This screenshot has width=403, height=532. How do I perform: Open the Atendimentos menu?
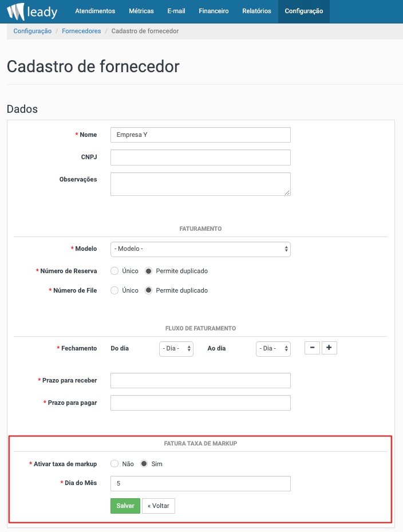pyautogui.click(x=95, y=11)
